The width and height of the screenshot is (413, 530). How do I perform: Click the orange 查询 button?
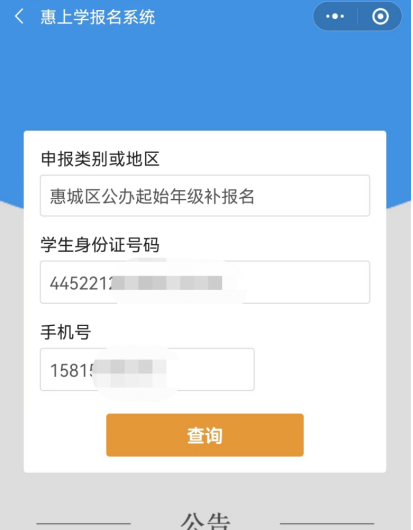click(x=205, y=435)
